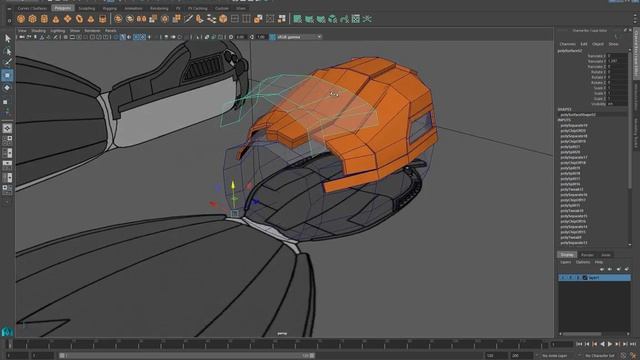The width and height of the screenshot is (640, 360).
Task: Open the Channels menu in Channel Box
Action: point(567,44)
